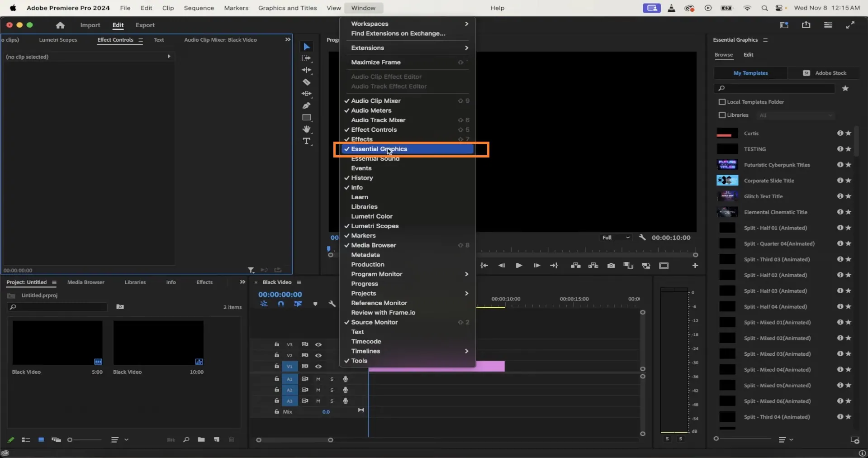The image size is (868, 458).
Task: Select the Slip tool
Action: [x=307, y=94]
